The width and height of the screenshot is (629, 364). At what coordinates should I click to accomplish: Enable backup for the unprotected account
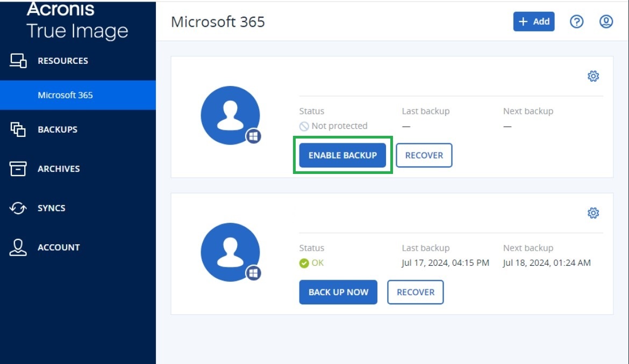click(342, 155)
